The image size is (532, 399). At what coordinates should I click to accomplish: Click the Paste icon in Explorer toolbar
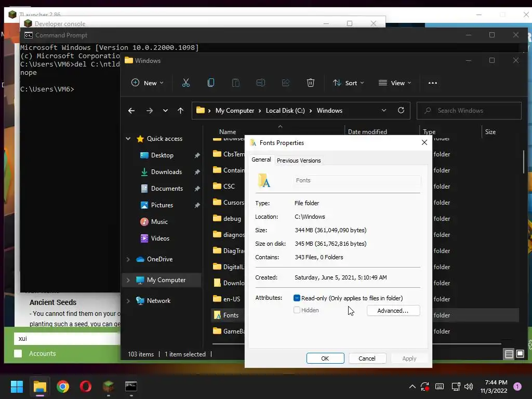236,83
